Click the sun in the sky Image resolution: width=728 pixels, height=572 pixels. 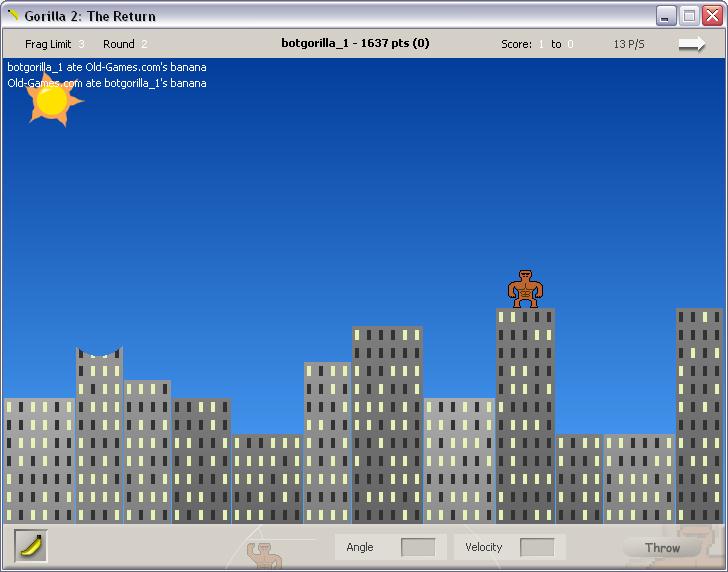click(53, 100)
